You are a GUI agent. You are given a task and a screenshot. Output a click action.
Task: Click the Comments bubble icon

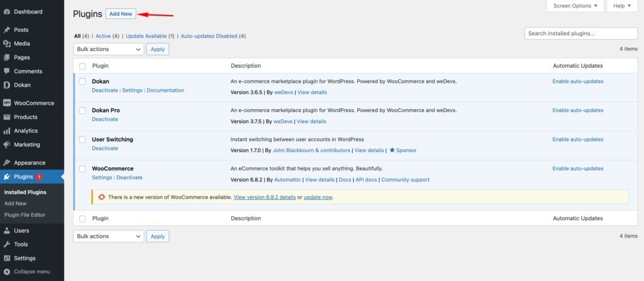tap(6, 72)
